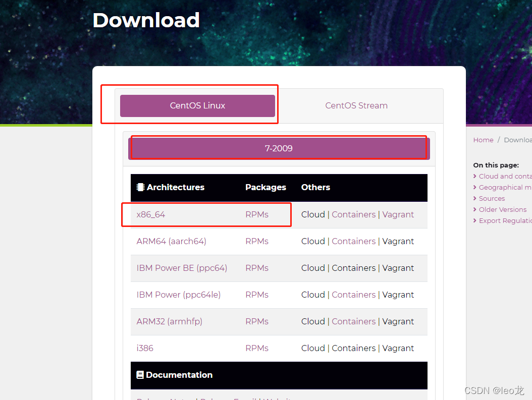The height and width of the screenshot is (400, 532).
Task: Open RPMs link for x86_64
Action: (257, 214)
